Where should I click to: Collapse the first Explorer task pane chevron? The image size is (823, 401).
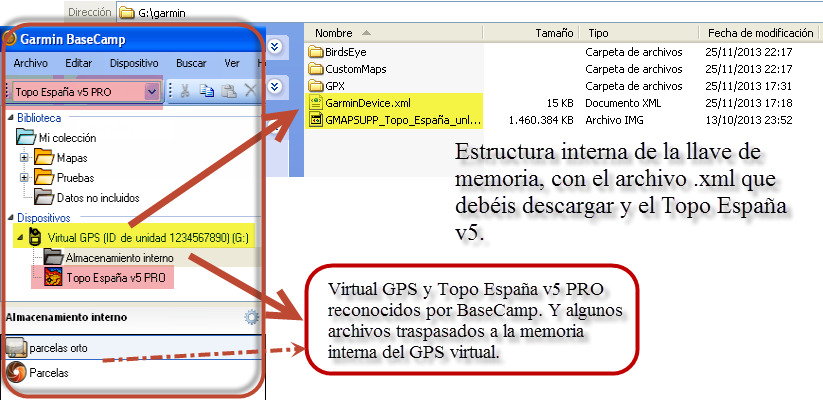(274, 47)
